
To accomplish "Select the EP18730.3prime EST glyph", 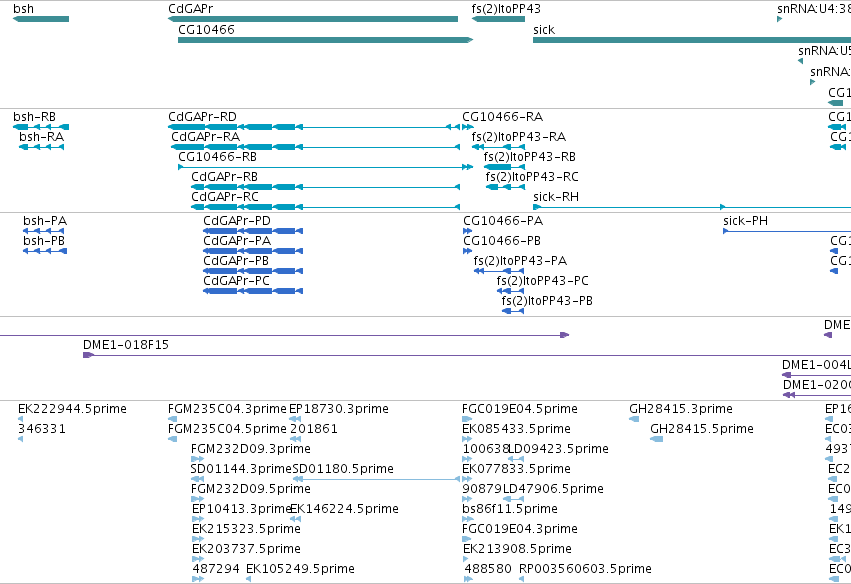I will (x=295, y=419).
